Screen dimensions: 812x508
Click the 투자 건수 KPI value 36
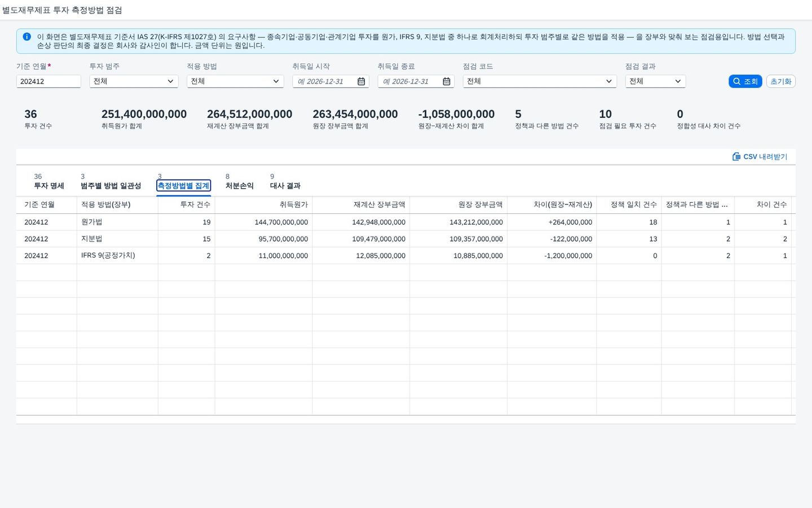click(30, 114)
